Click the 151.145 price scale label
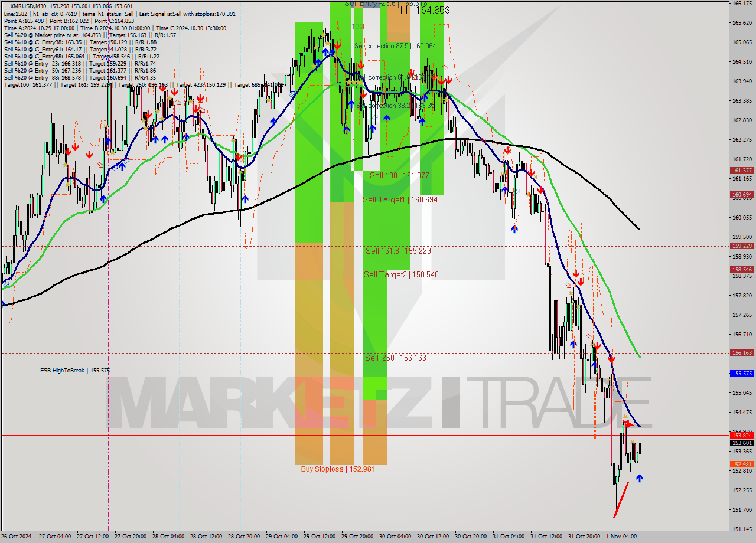 point(742,529)
